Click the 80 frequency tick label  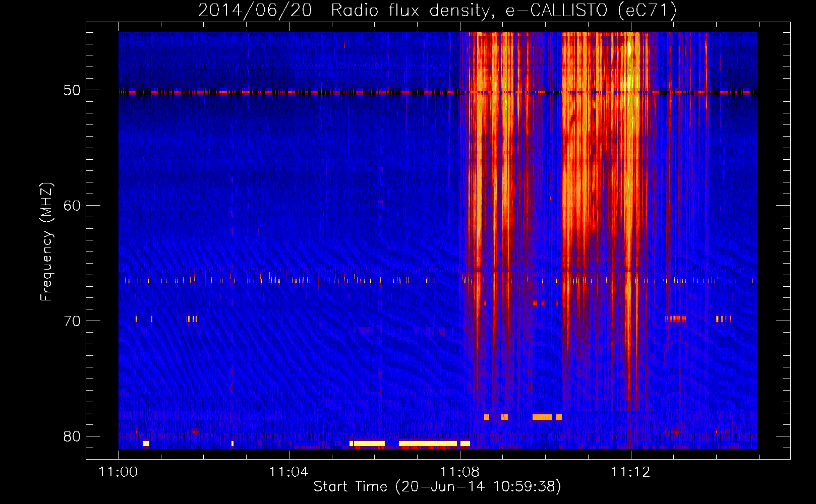point(72,436)
